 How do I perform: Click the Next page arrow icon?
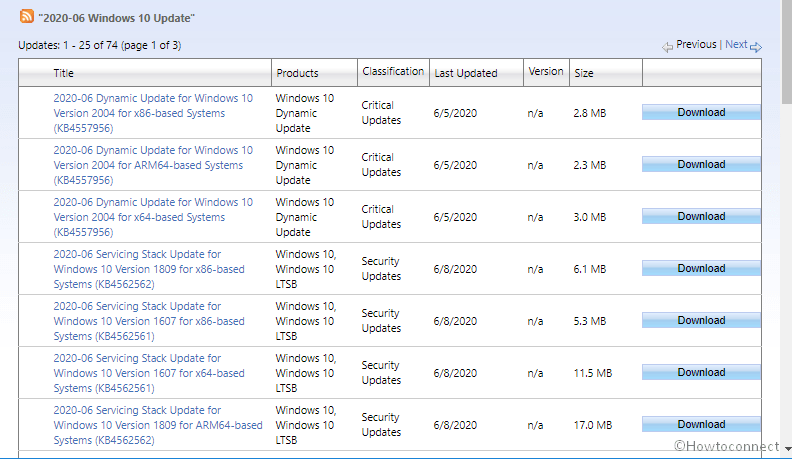point(756,47)
